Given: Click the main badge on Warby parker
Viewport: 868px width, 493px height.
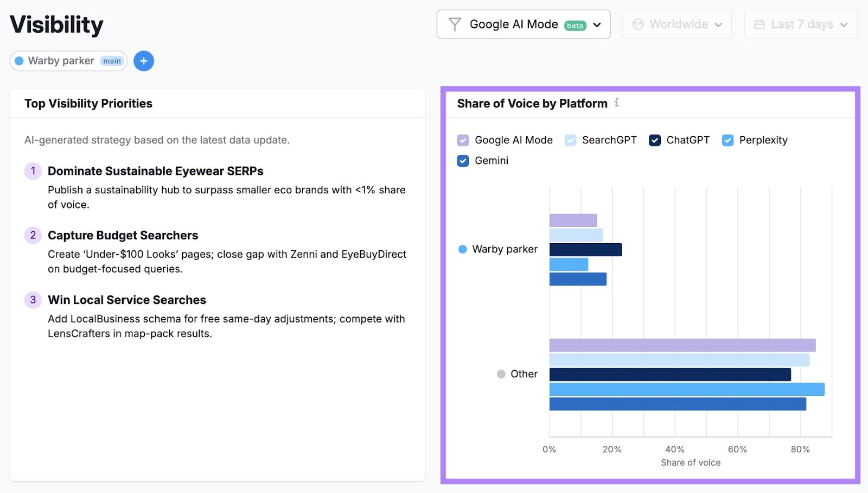Looking at the screenshot, I should tap(112, 61).
